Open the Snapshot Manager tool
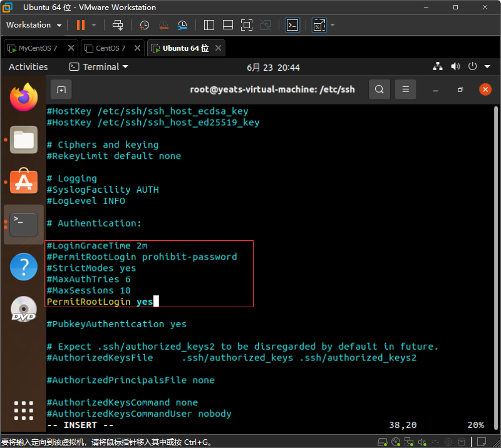The height and width of the screenshot is (448, 501). (182, 25)
